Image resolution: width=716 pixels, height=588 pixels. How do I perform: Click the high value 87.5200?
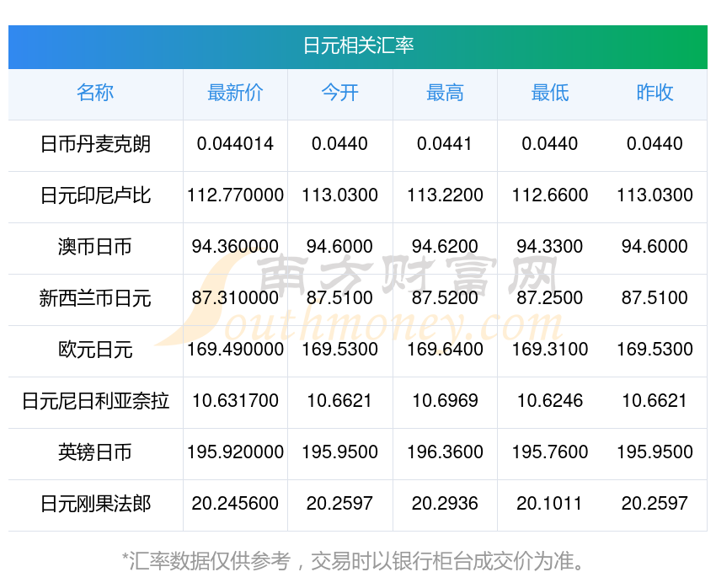click(445, 298)
